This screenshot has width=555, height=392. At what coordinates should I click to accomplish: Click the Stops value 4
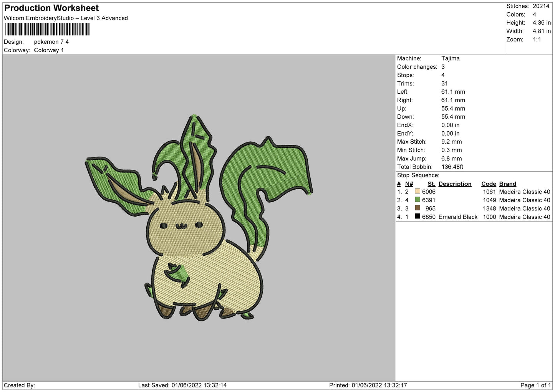(443, 75)
